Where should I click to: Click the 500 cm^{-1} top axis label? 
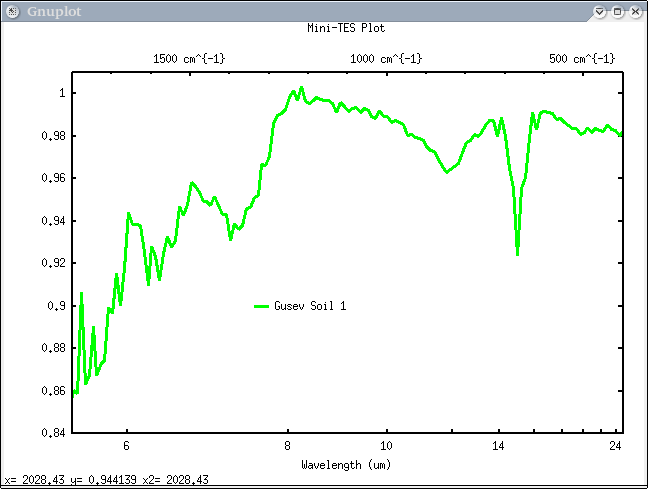click(x=582, y=59)
